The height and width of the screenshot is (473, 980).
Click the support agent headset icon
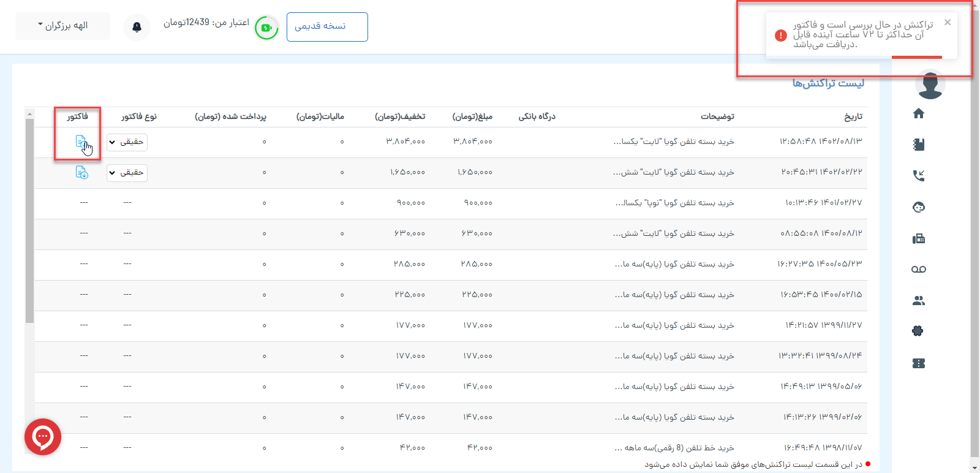coord(918,207)
